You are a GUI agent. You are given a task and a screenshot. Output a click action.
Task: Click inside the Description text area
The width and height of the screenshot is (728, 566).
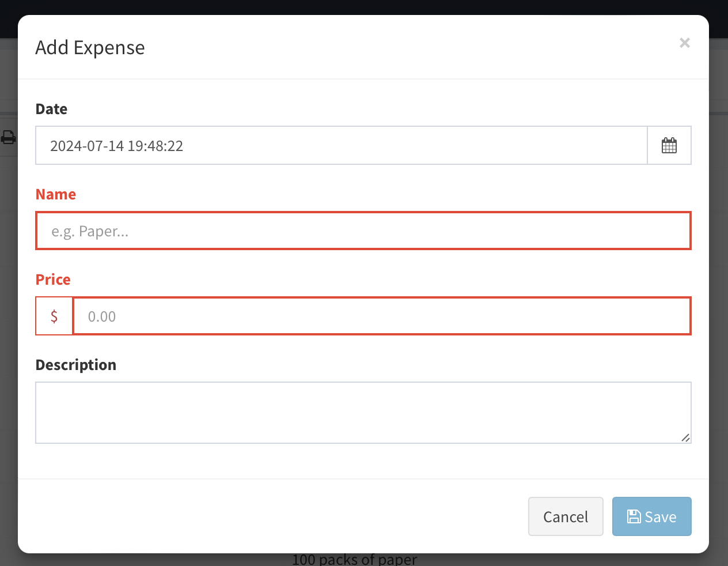[363, 412]
